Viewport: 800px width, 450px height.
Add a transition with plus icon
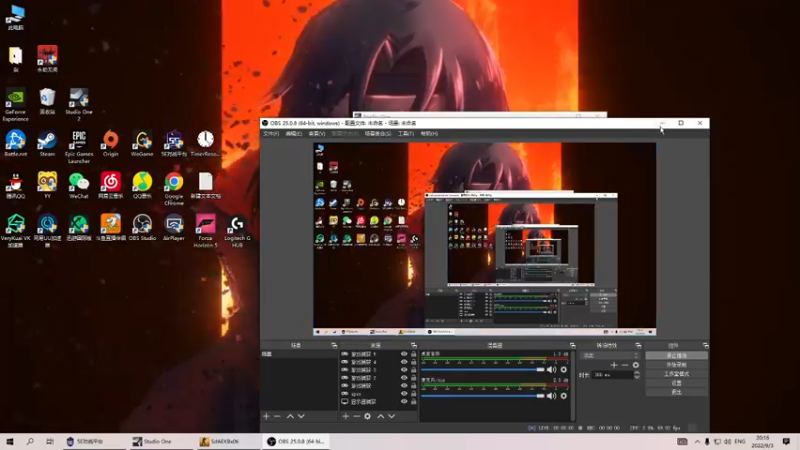coord(614,365)
